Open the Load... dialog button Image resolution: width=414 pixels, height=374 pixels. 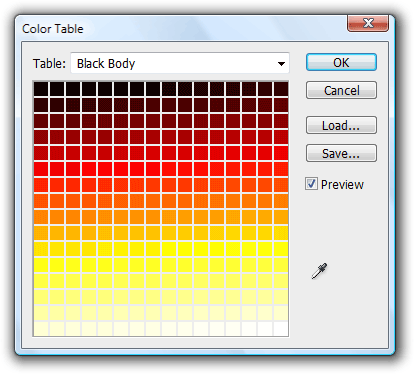341,125
